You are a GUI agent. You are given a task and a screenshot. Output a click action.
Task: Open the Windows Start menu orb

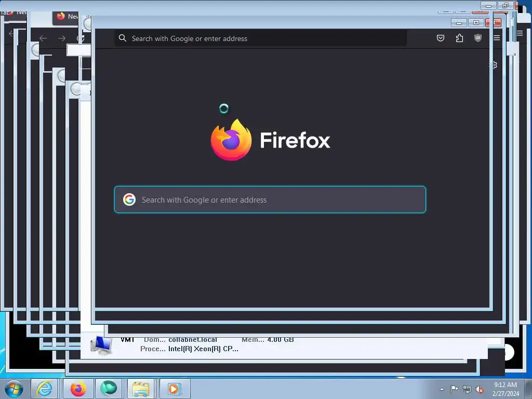pyautogui.click(x=14, y=389)
